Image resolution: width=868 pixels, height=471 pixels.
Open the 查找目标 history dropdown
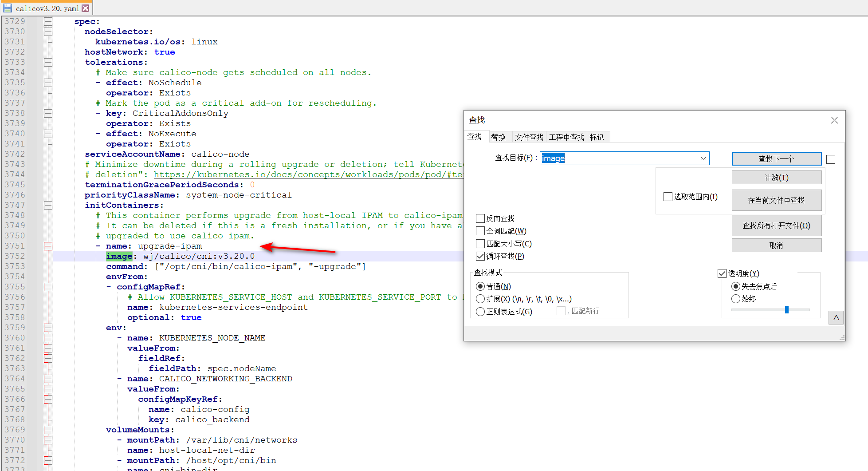(x=703, y=158)
